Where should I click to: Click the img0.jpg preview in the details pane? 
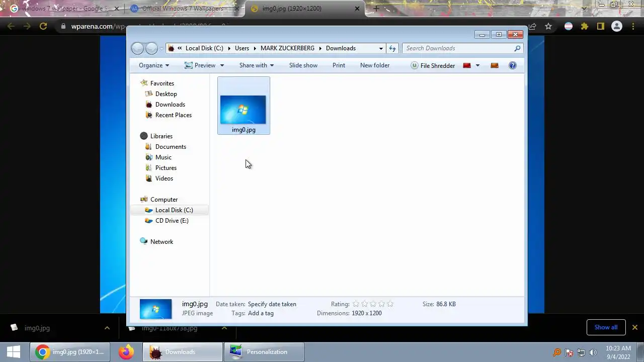(155, 309)
